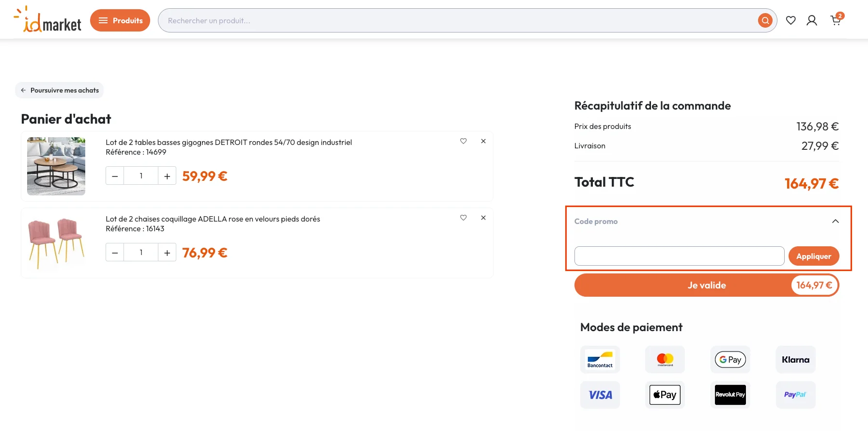The image size is (868, 431).
Task: Remove DETROIT tables from cart
Action: point(483,141)
